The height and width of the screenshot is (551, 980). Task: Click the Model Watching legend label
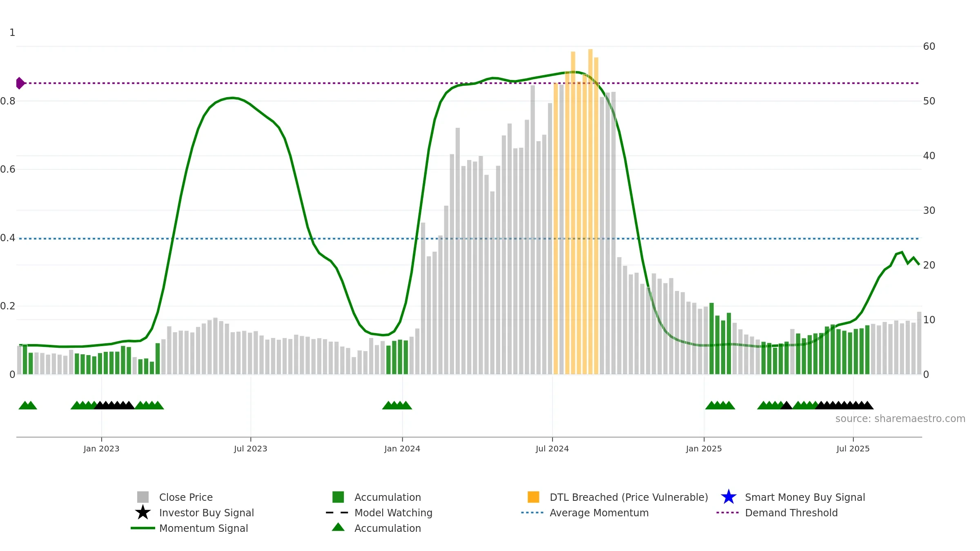(393, 513)
